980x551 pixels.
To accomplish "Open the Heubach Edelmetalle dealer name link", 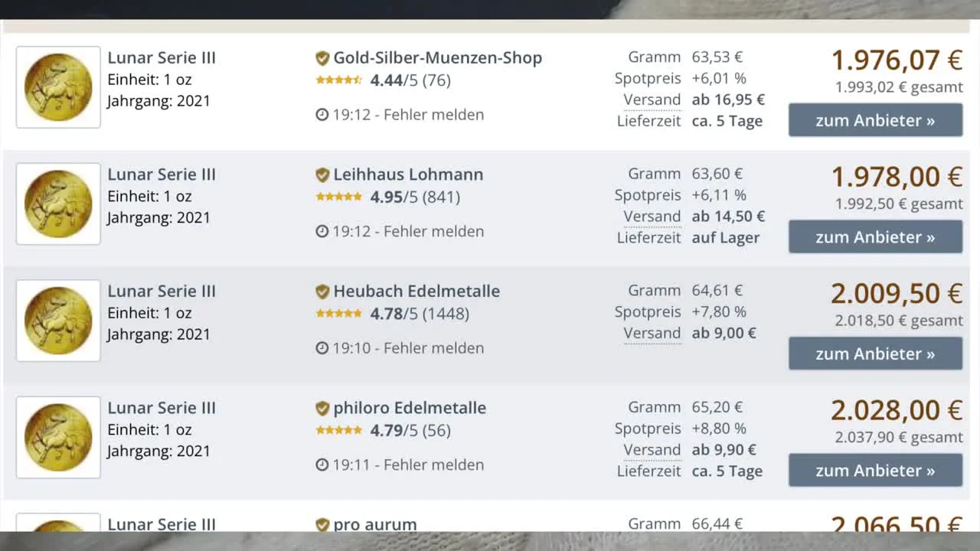I will tap(416, 292).
